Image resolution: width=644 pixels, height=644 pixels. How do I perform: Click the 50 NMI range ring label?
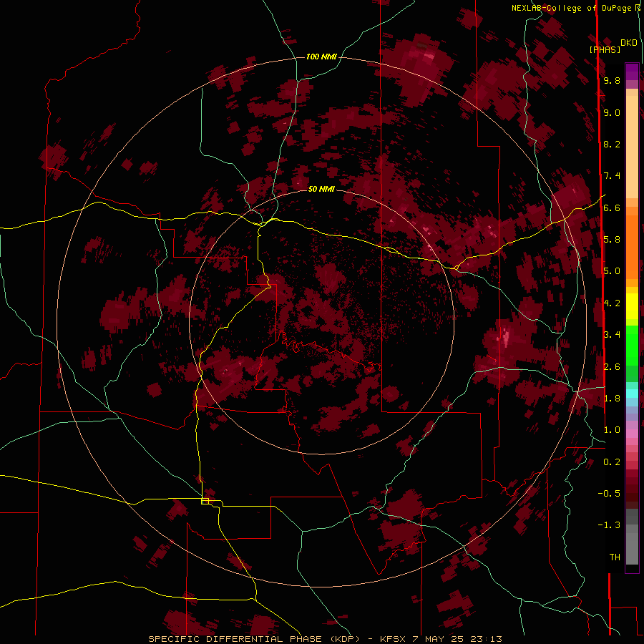coord(321,189)
